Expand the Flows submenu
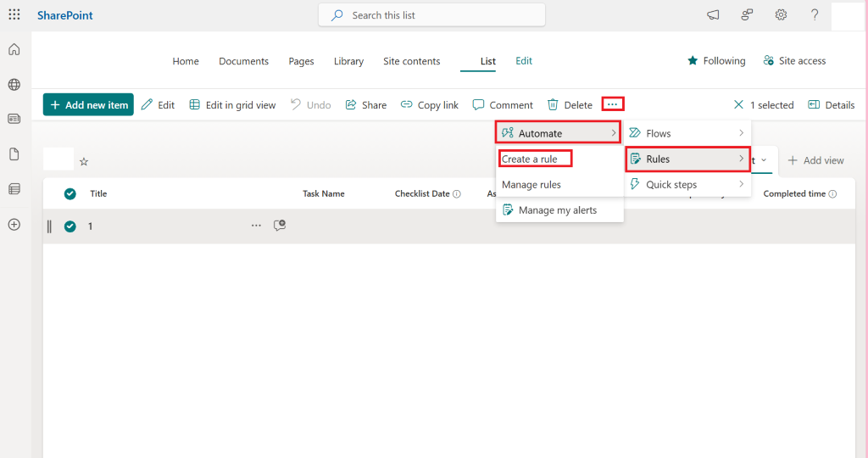The height and width of the screenshot is (458, 868). point(688,133)
